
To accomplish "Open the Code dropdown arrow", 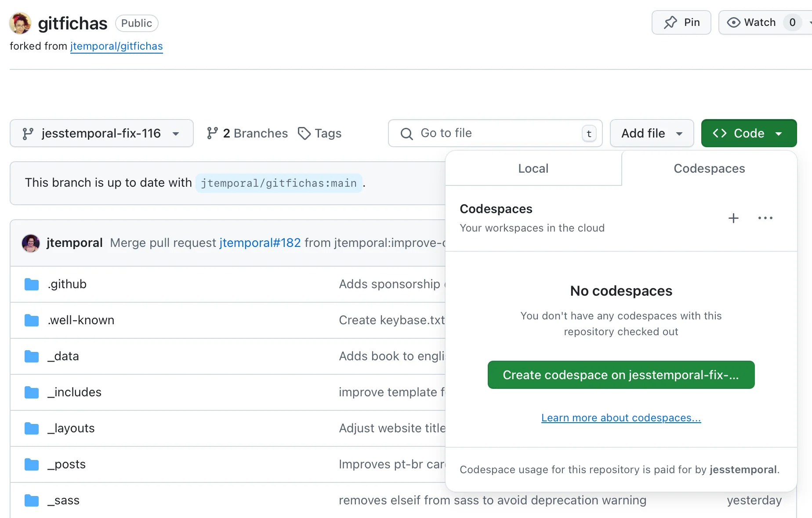I will pyautogui.click(x=779, y=133).
